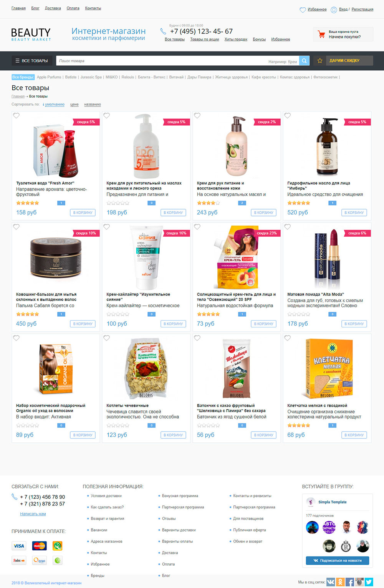Click the Instagram icon in footer

click(x=359, y=582)
